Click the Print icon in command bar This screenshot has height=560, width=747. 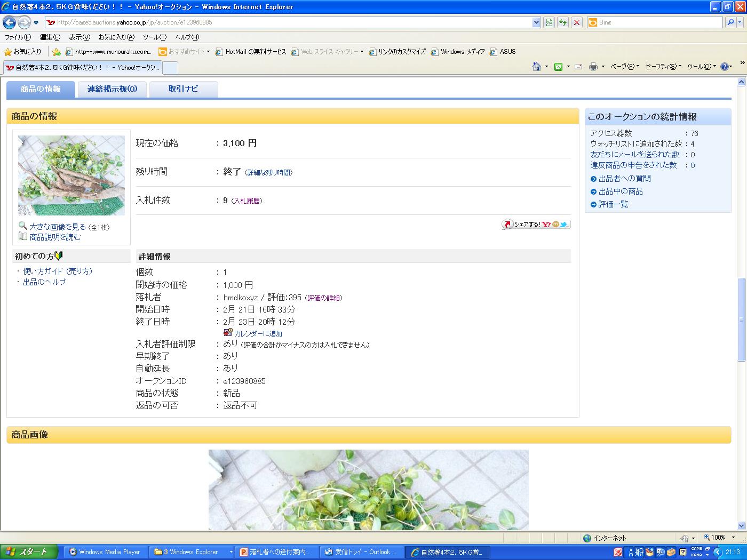[593, 67]
